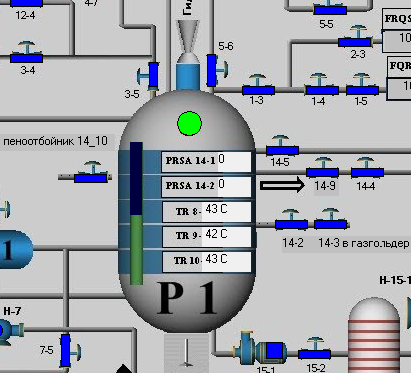The width and height of the screenshot is (411, 373).
Task: Open valve 5-5 at the top right
Action: pyautogui.click(x=330, y=8)
